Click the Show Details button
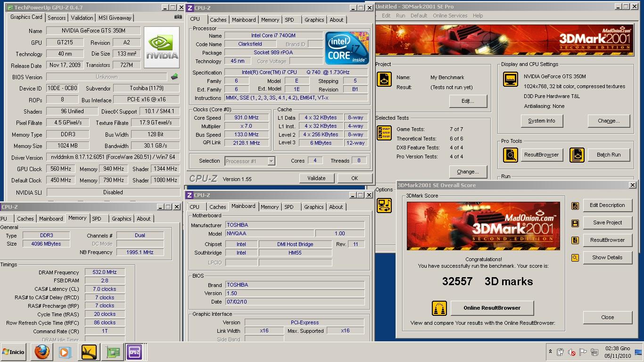The width and height of the screenshot is (644, 362). coord(607,258)
